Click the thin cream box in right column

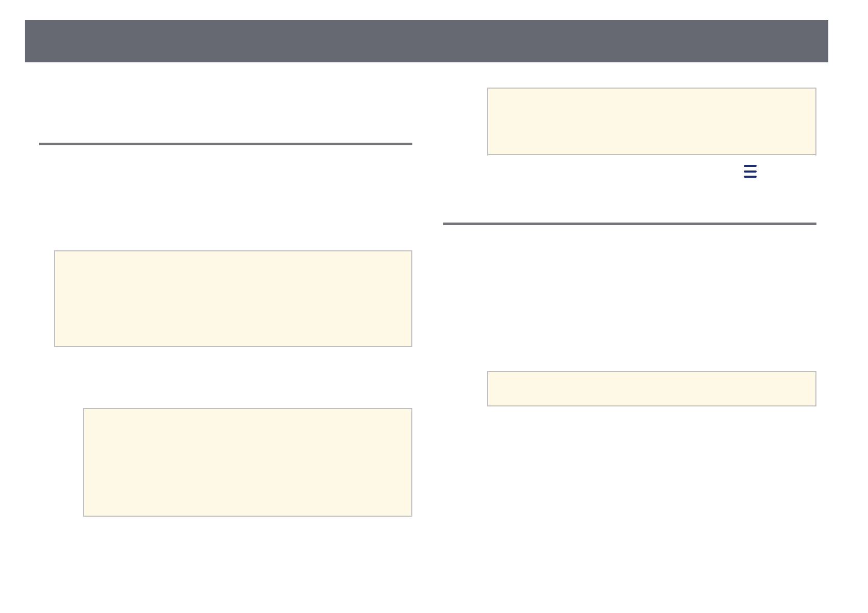[x=652, y=388]
